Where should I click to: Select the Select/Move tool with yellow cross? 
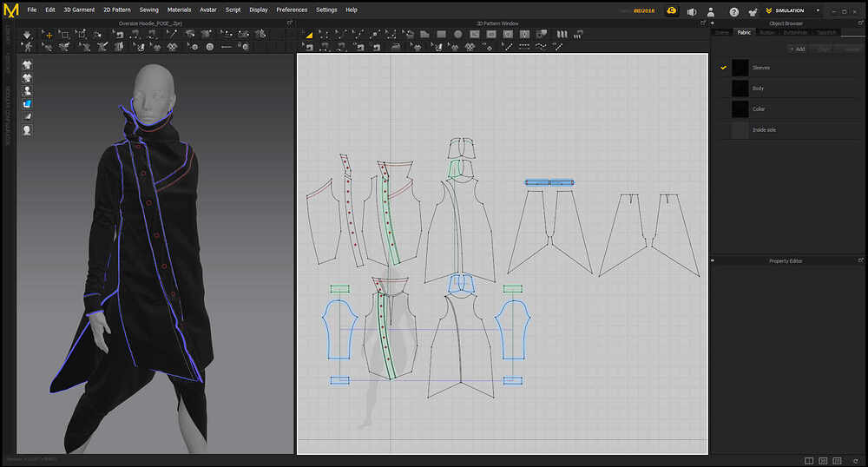click(x=48, y=35)
